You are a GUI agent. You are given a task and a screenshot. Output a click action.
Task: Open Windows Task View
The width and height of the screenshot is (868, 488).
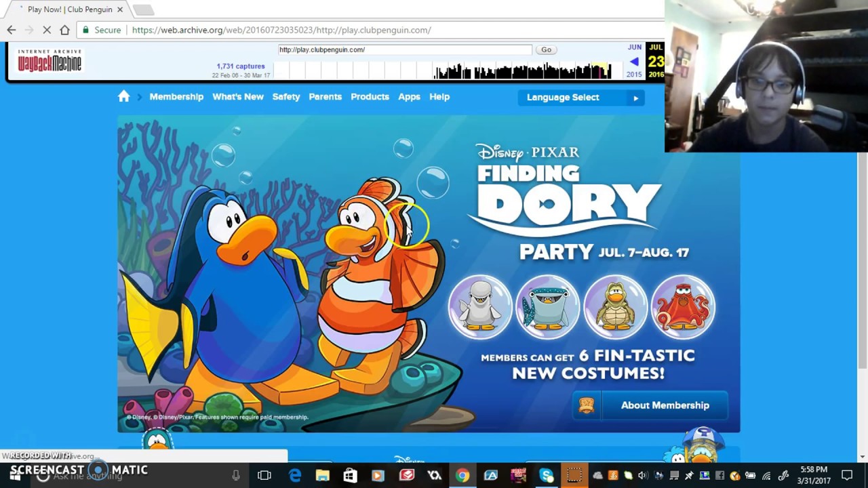pos(264,476)
